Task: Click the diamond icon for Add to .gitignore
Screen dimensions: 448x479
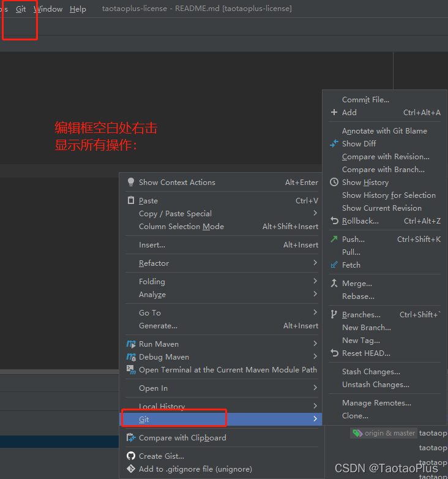Action: click(131, 469)
